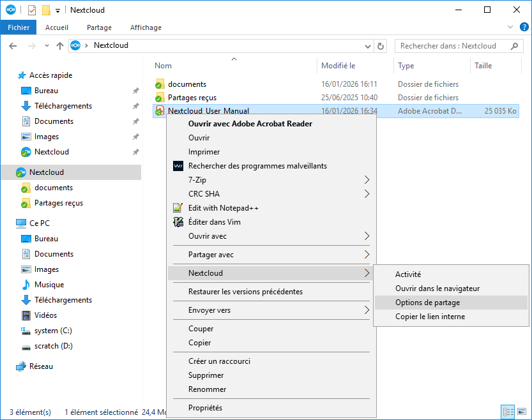Select the details view icon in status bar
The image size is (532, 420).
point(508,412)
